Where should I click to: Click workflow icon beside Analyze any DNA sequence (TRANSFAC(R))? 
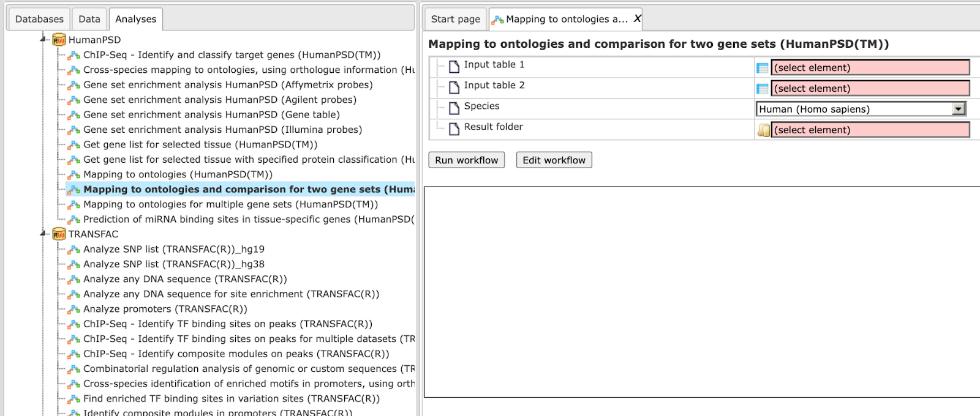click(74, 280)
